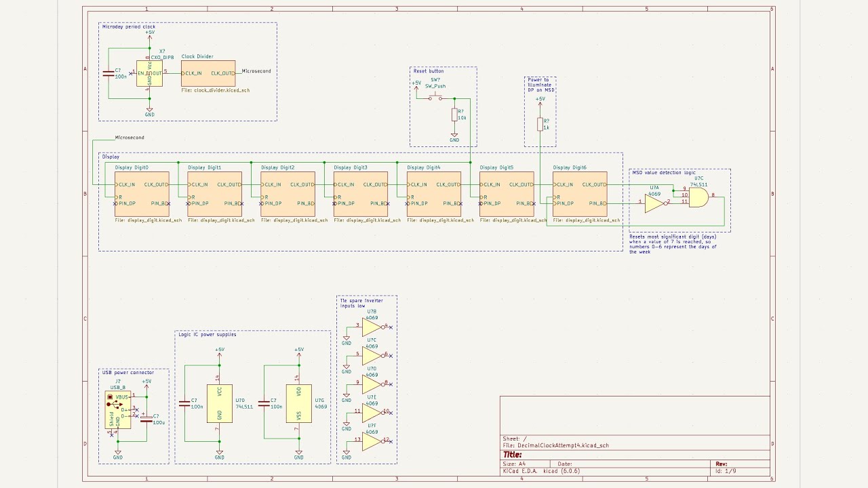Image resolution: width=868 pixels, height=488 pixels.
Task: Select the U?A 4069 inverter in MSD logic
Action: 656,202
